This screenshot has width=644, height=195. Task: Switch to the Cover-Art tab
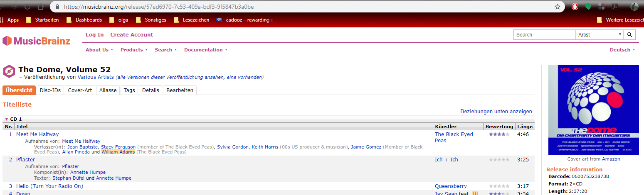point(80,90)
